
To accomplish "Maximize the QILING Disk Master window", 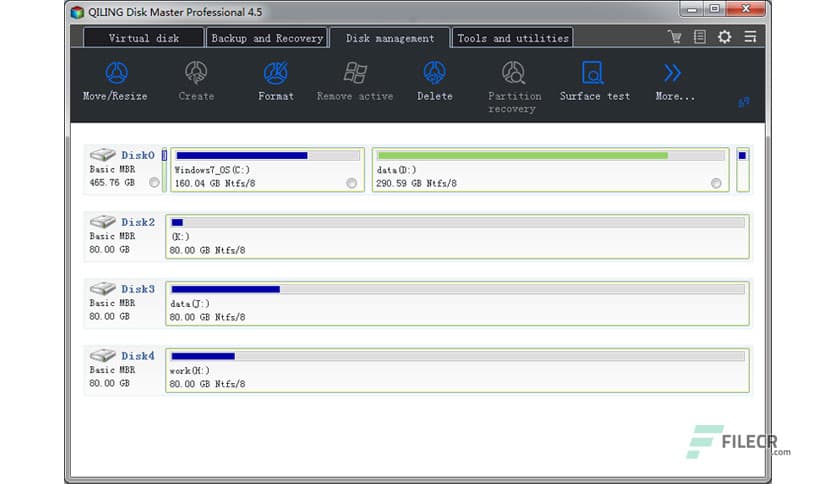I will click(715, 9).
